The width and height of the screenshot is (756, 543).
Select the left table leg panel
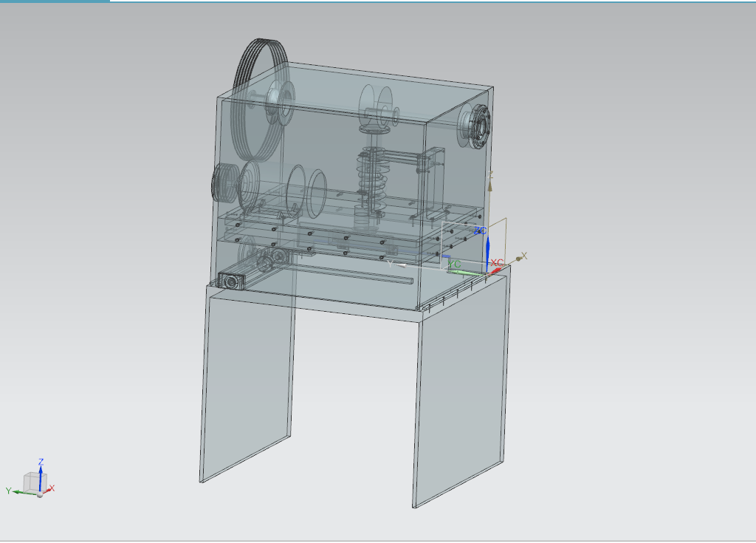click(x=248, y=386)
